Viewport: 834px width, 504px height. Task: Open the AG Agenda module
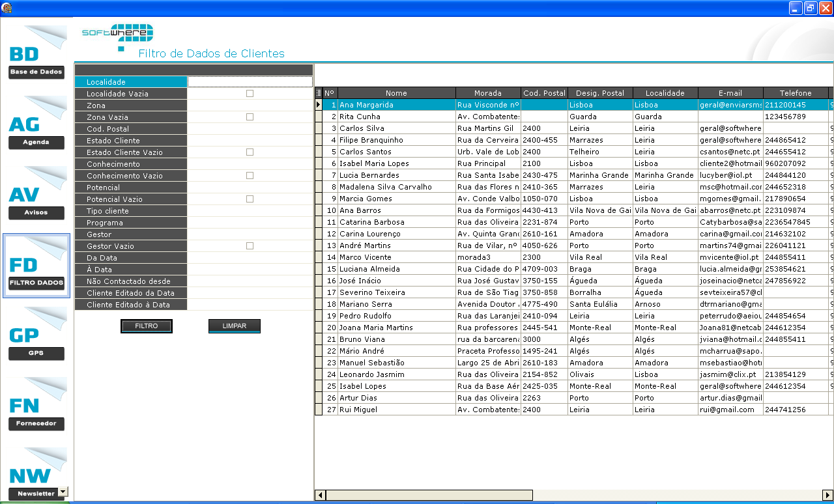(36, 124)
